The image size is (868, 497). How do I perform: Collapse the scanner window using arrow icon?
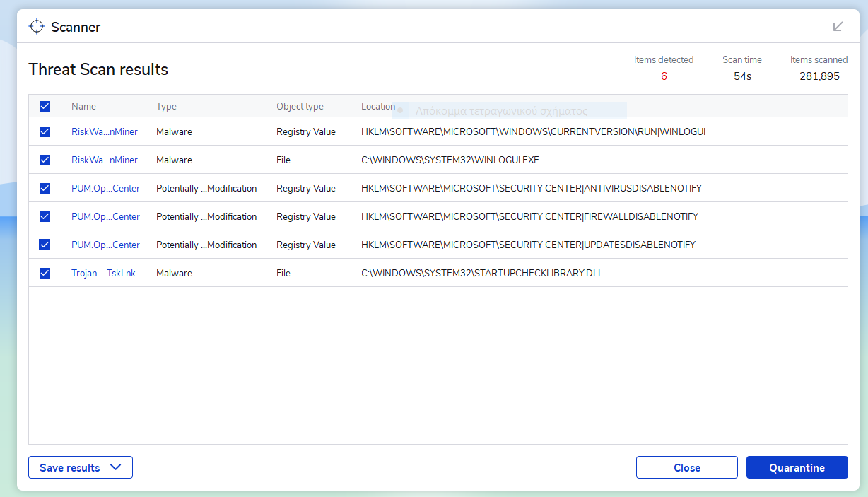pyautogui.click(x=838, y=27)
